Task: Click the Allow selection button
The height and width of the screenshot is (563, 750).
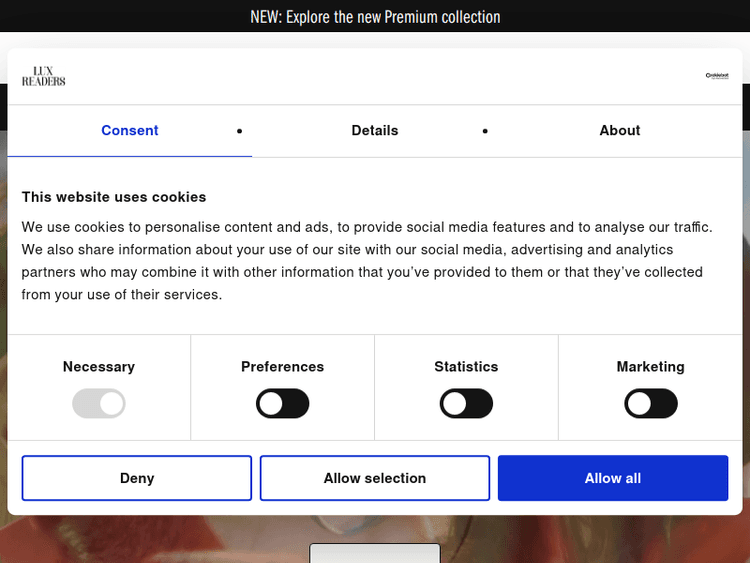Action: (x=375, y=478)
